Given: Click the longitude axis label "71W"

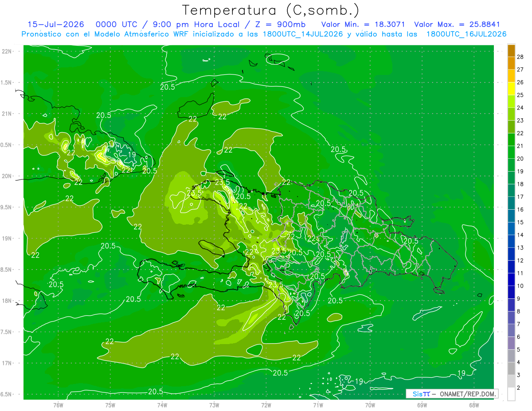Looking at the screenshot, I should [x=318, y=405].
